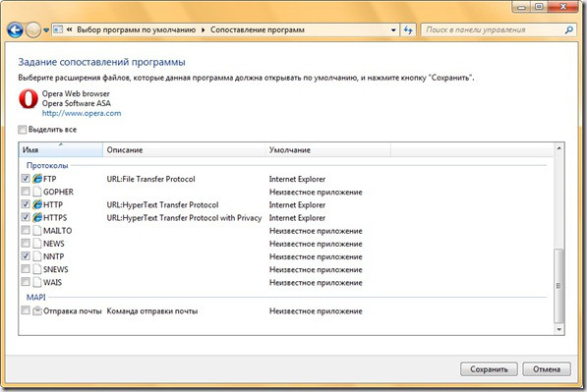587x392 pixels.
Task: Click the WAIS blank file icon
Action: click(x=37, y=282)
